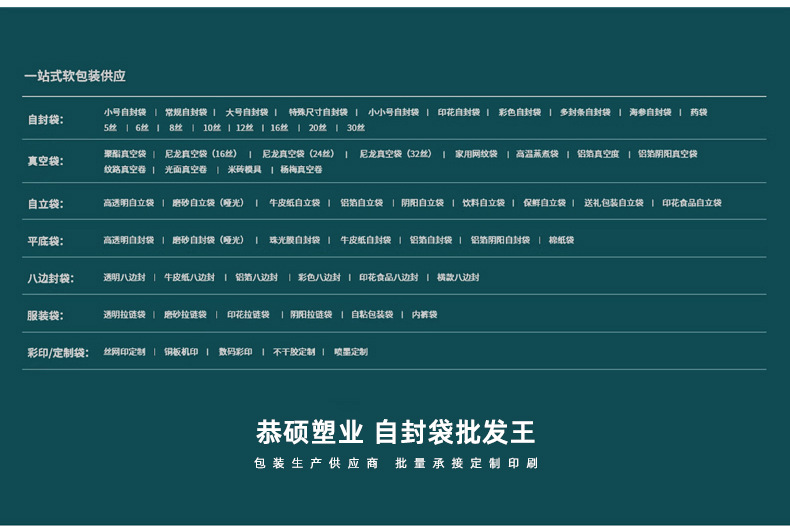790x526 pixels.
Task: Select the 数码彩印 link
Action: (x=235, y=352)
